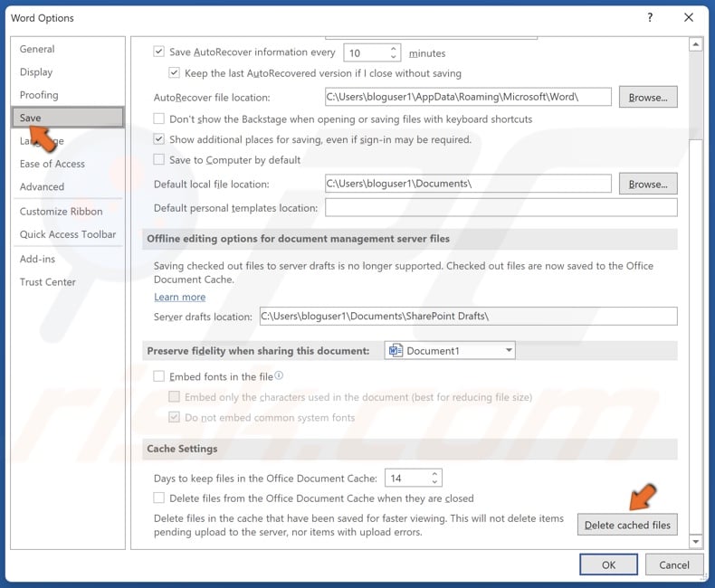Follow the Learn more link

[x=180, y=297]
